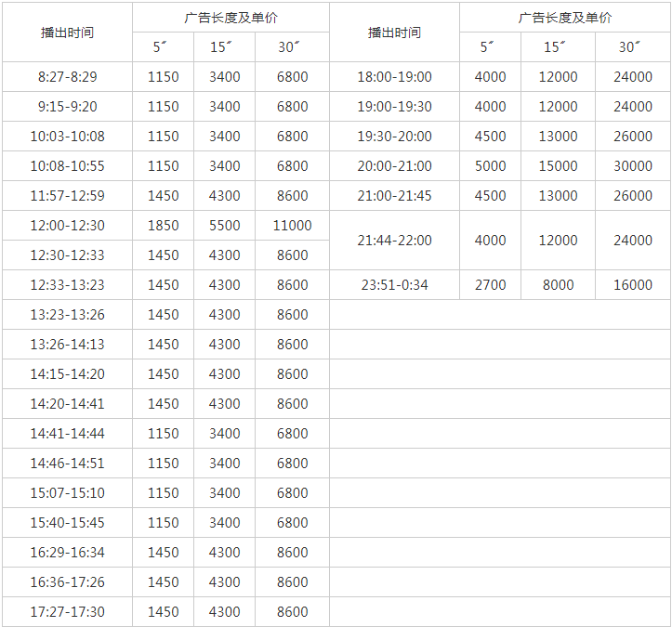Click the 18:00-19:00 time slot

[395, 77]
